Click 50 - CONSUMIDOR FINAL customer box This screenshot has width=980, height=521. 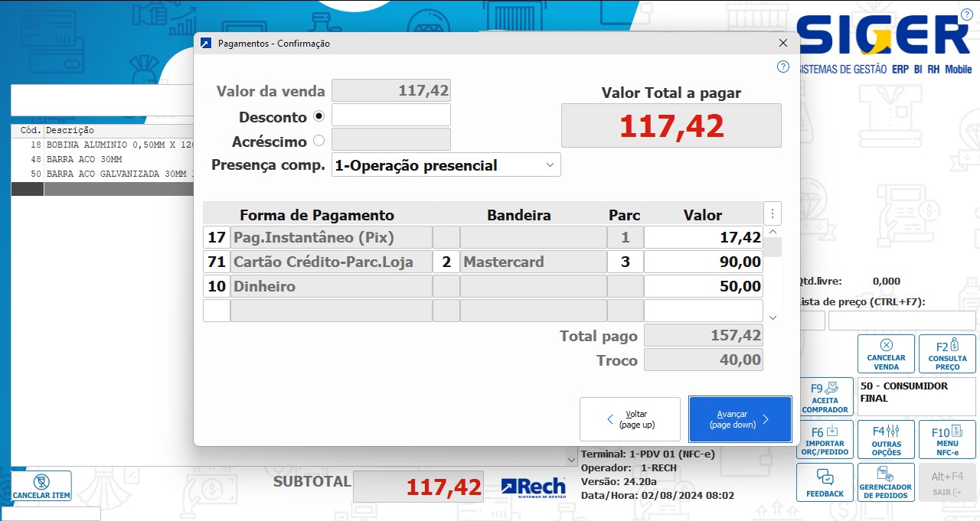pyautogui.click(x=916, y=397)
